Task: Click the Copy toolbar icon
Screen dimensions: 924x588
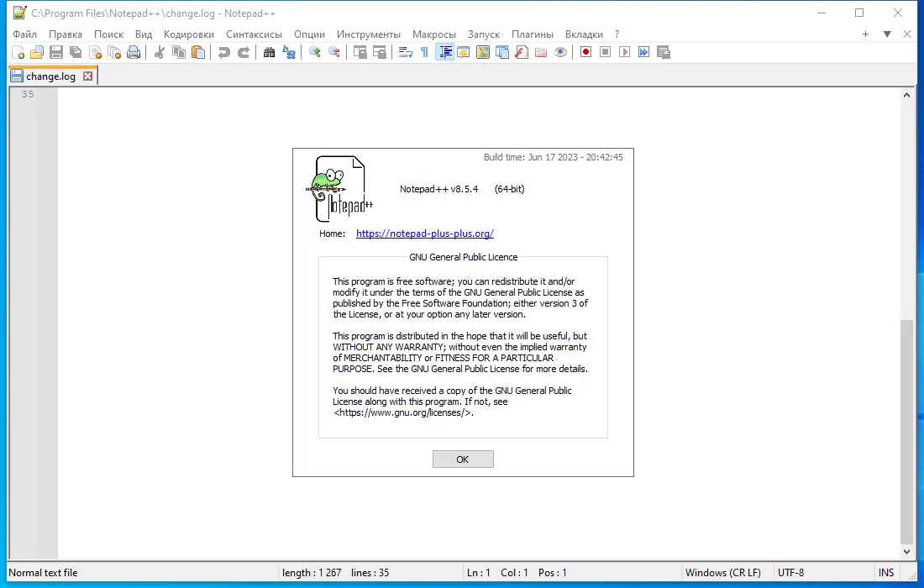Action: click(179, 52)
